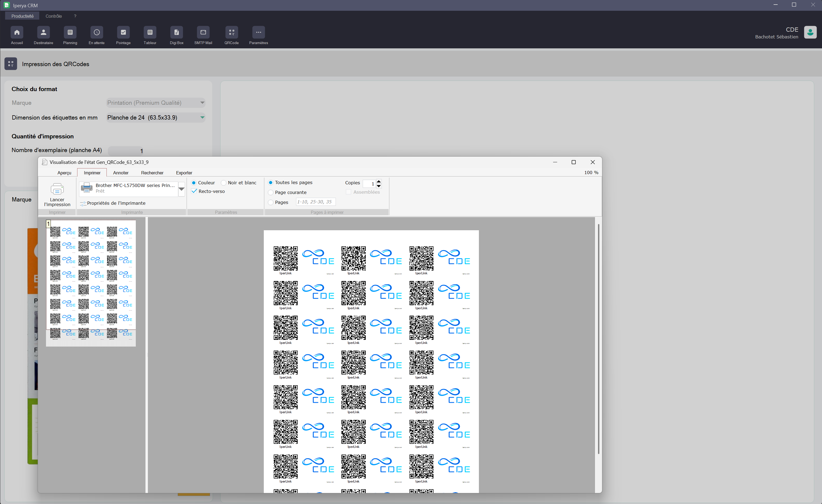Click Propriétés de l'imprimante link
822x504 pixels.
click(116, 203)
